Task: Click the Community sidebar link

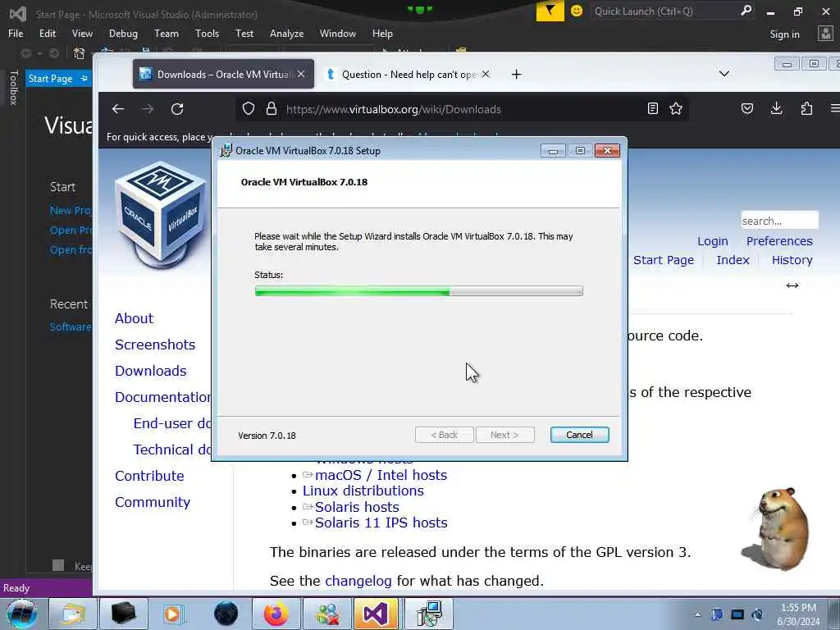Action: pos(153,502)
